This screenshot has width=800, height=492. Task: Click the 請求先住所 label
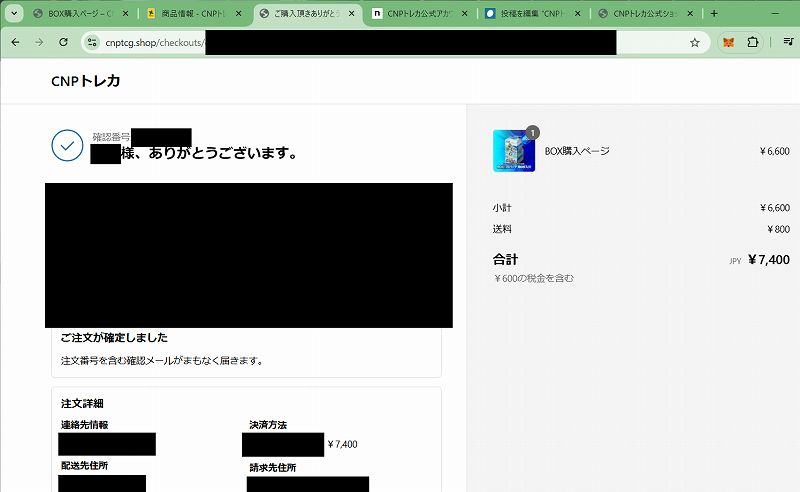pos(273,468)
